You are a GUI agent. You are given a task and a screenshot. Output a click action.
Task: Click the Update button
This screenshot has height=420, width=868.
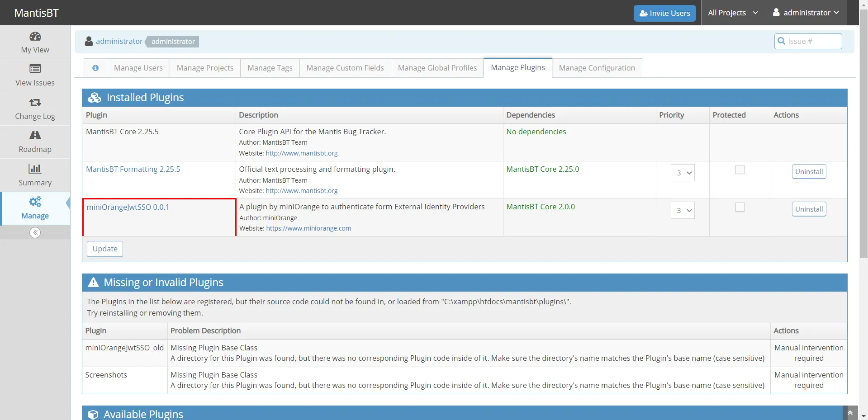point(105,249)
